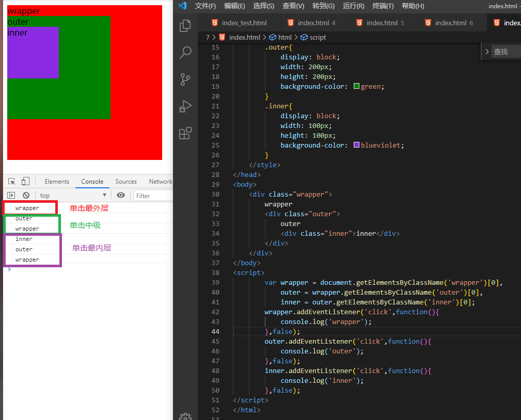
Task: Click the .outer{ selector text
Action: (278, 47)
